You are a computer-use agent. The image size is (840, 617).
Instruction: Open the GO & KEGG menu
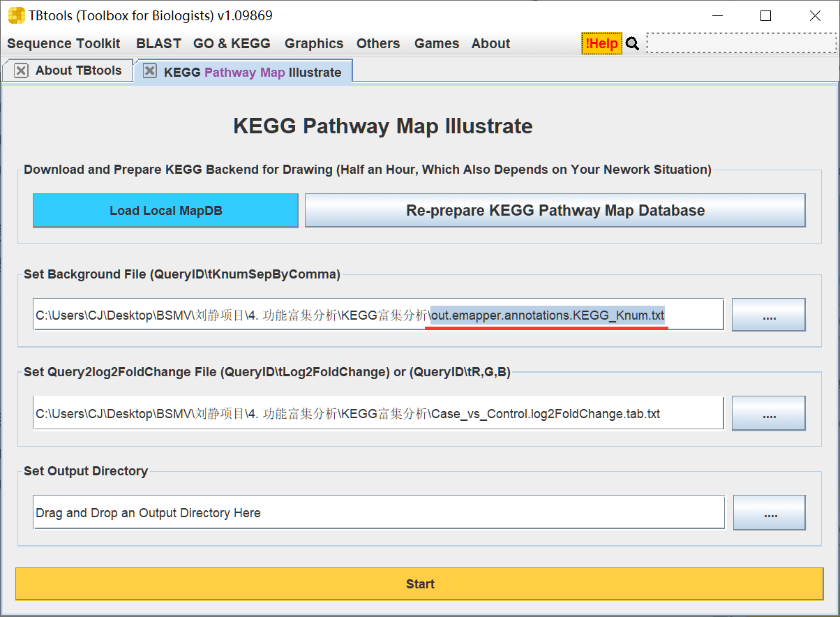pos(232,43)
